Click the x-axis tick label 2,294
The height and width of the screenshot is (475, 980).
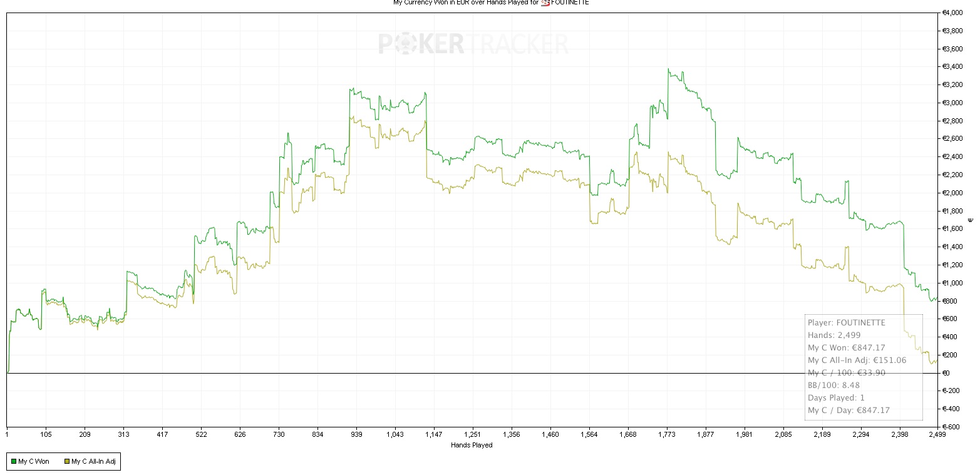(861, 434)
